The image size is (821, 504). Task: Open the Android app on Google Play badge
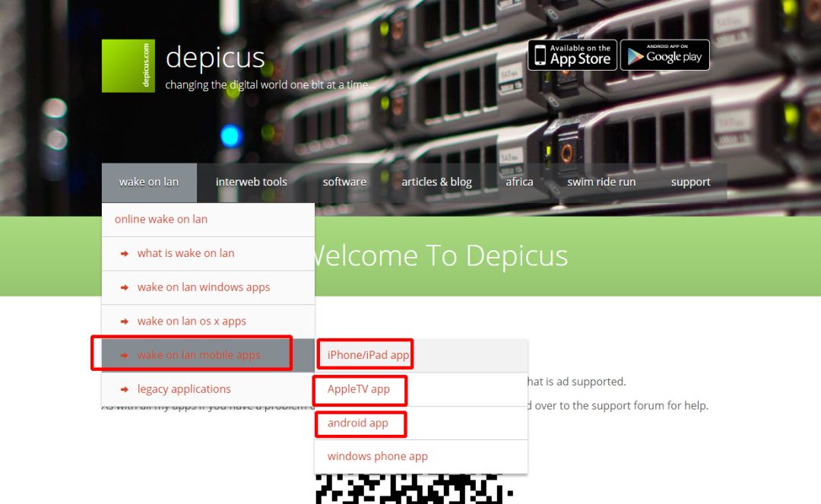tap(665, 55)
